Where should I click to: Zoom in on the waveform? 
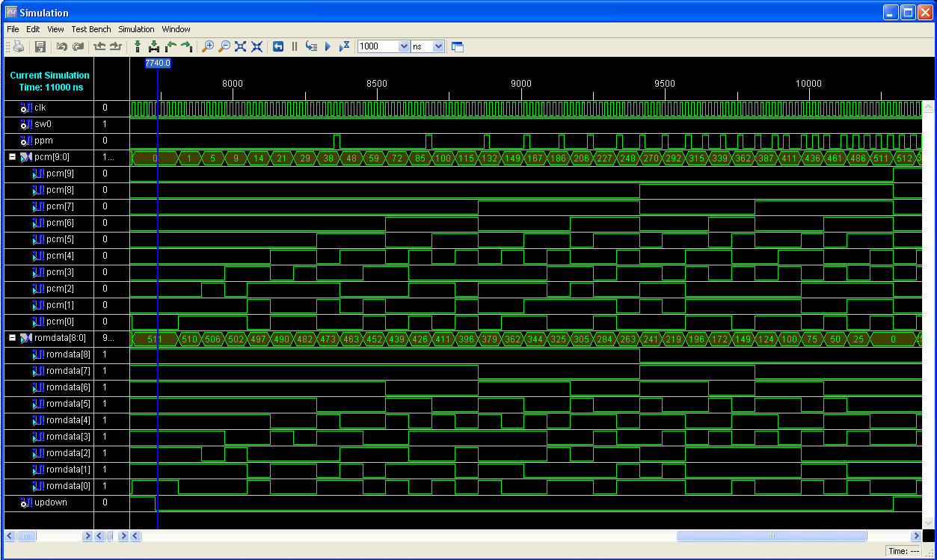click(209, 46)
